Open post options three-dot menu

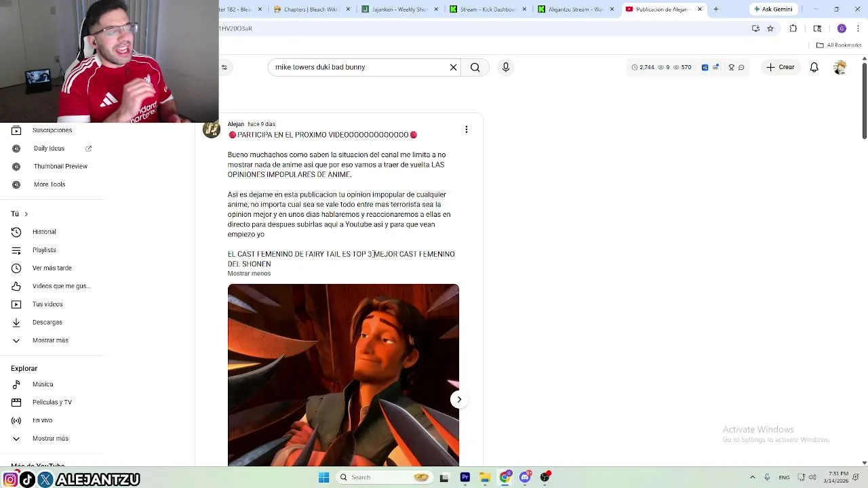click(x=466, y=129)
